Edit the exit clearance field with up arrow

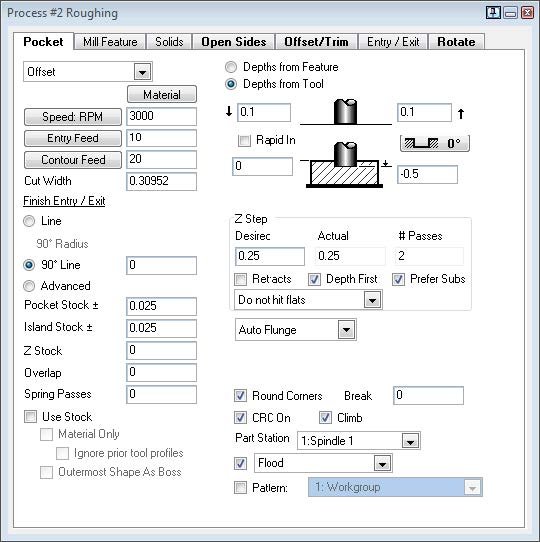[x=424, y=112]
